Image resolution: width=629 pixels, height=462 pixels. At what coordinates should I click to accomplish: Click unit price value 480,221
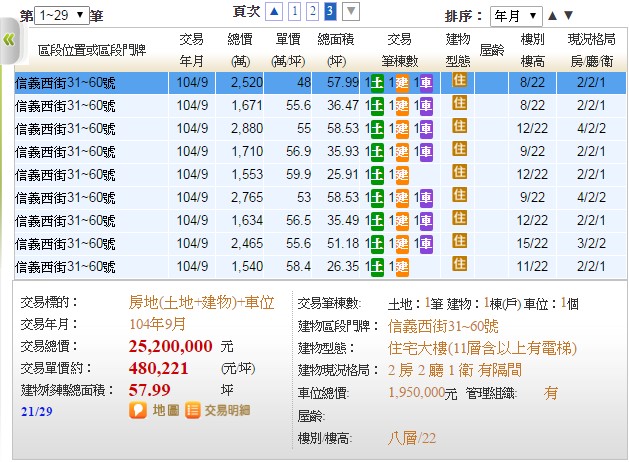click(158, 368)
